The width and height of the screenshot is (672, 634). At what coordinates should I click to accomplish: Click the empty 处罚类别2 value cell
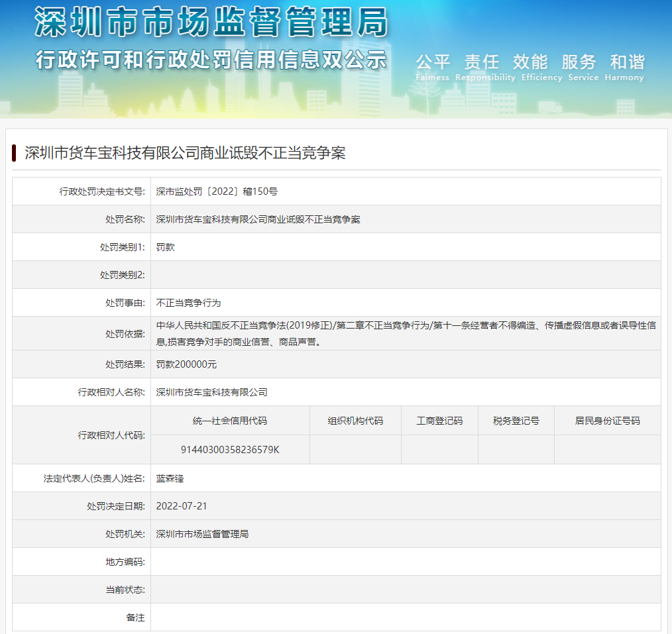[x=406, y=275]
